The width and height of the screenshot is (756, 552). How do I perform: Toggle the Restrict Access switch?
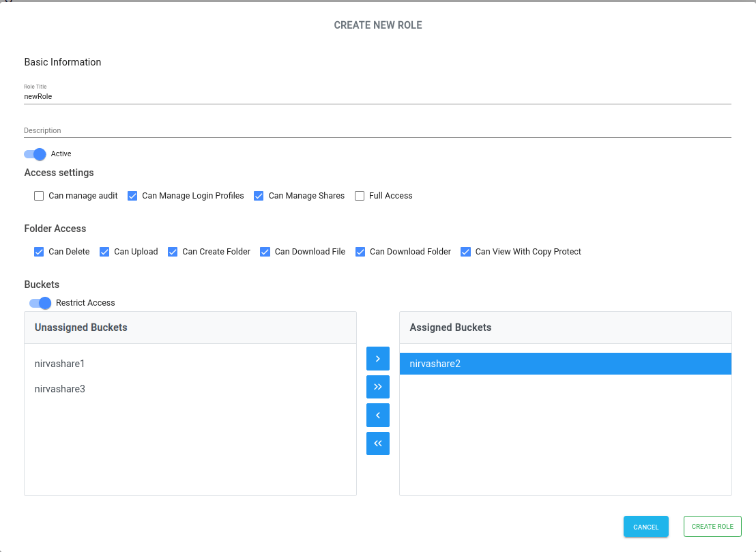(x=40, y=303)
